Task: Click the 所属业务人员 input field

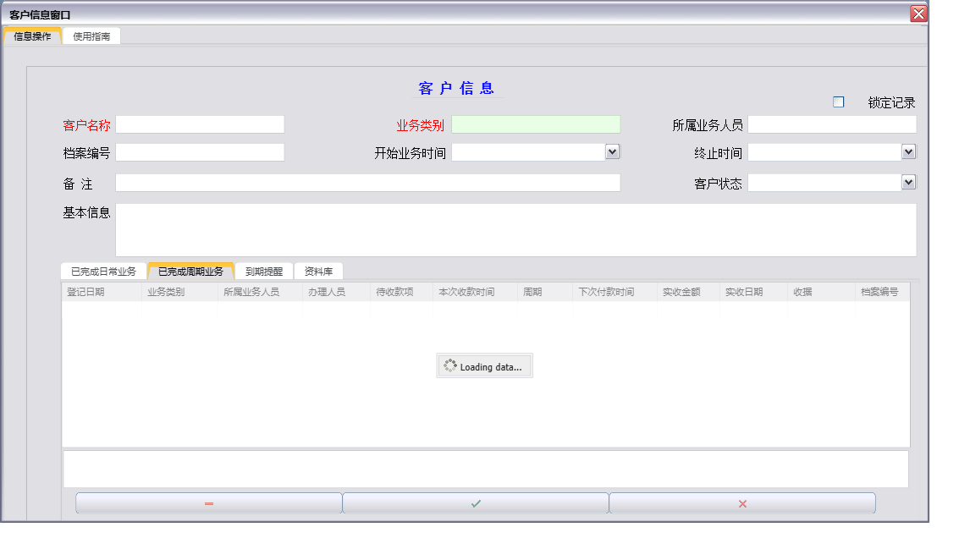Action: tap(832, 124)
